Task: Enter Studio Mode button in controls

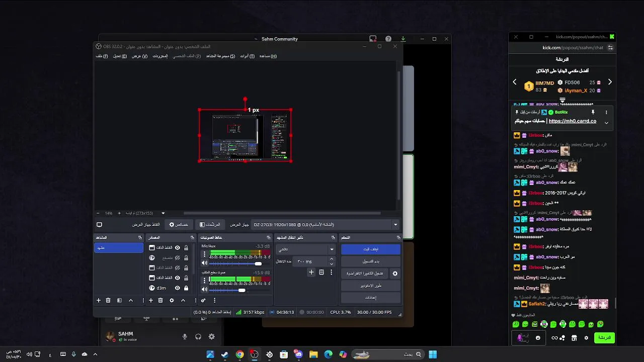Action: (371, 286)
